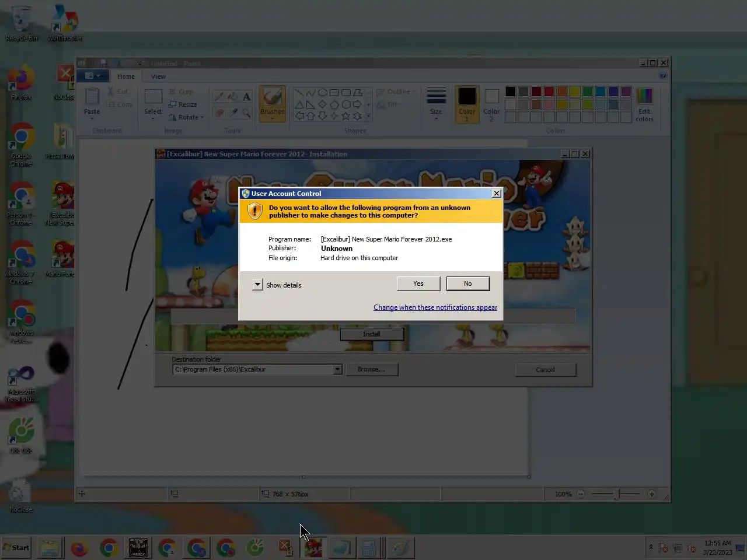Image resolution: width=747 pixels, height=560 pixels.
Task: Open the Paint file menu button
Action: (x=93, y=76)
